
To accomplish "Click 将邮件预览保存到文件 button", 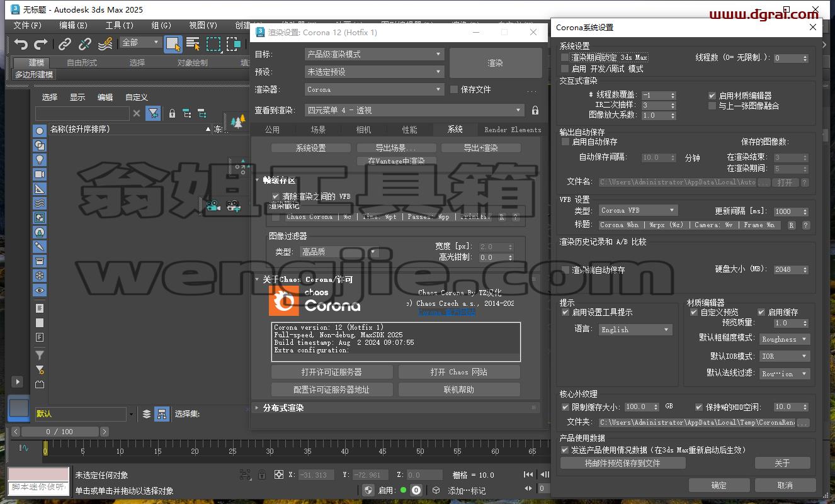I will [622, 463].
